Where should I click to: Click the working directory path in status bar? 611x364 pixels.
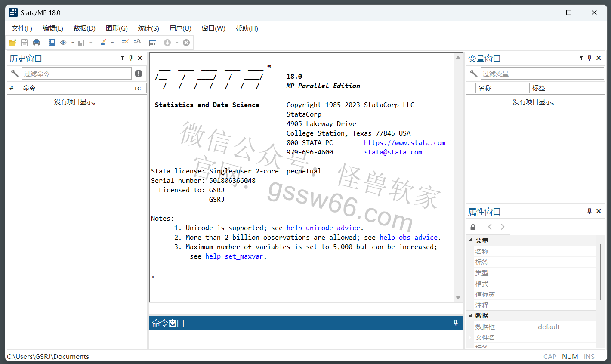tap(48, 357)
